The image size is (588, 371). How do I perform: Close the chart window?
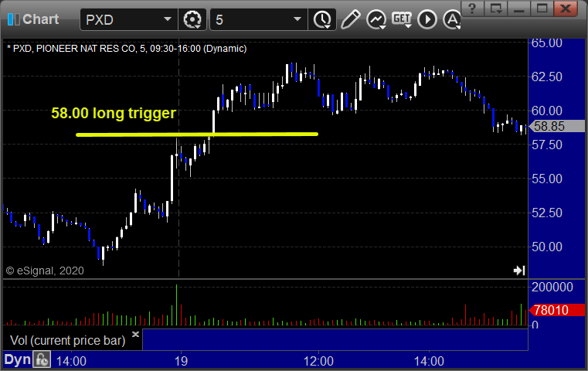(566, 9)
